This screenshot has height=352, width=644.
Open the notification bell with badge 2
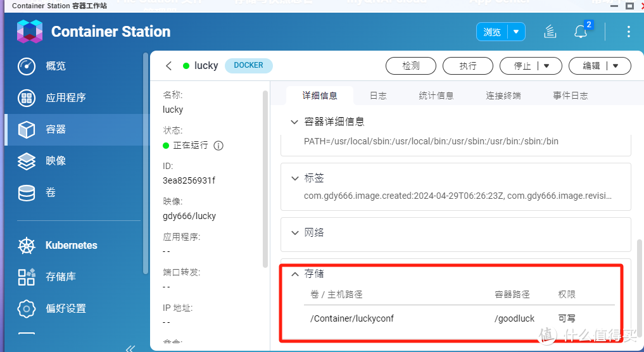(581, 31)
